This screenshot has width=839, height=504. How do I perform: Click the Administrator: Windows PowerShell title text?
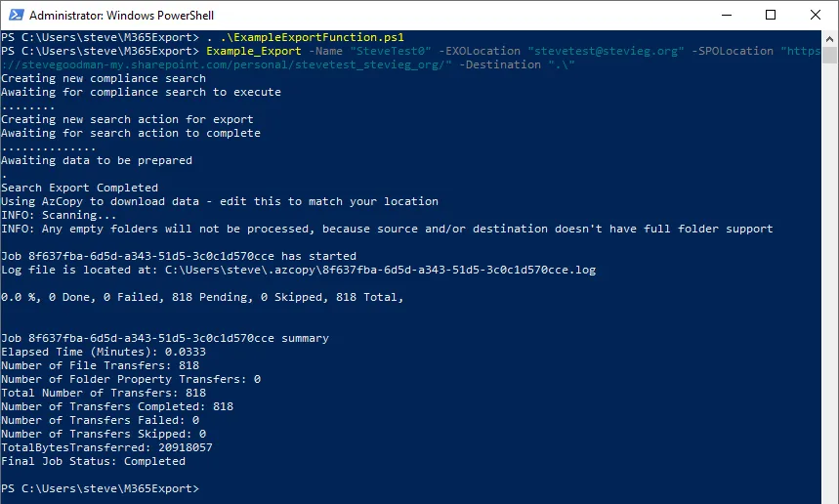(x=121, y=16)
